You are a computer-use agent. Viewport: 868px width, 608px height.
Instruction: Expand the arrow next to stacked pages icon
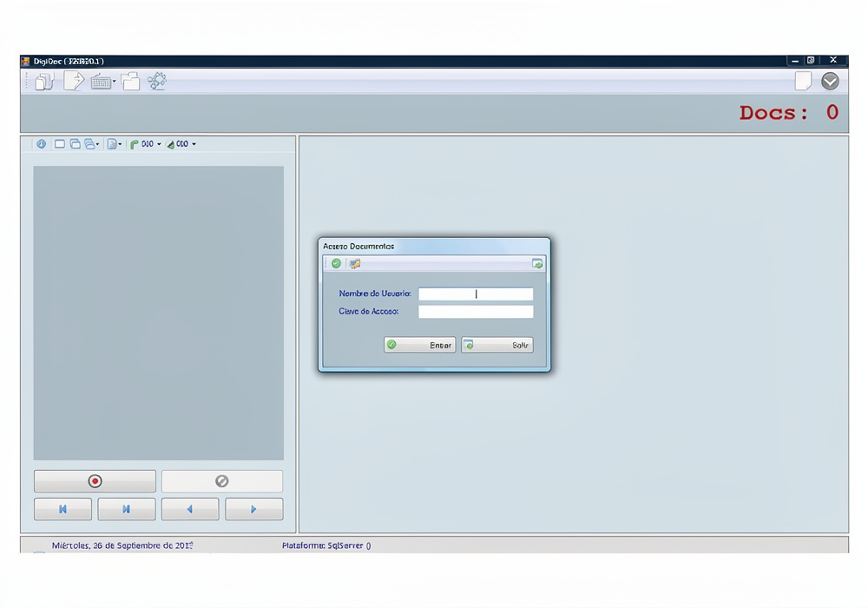(x=98, y=144)
